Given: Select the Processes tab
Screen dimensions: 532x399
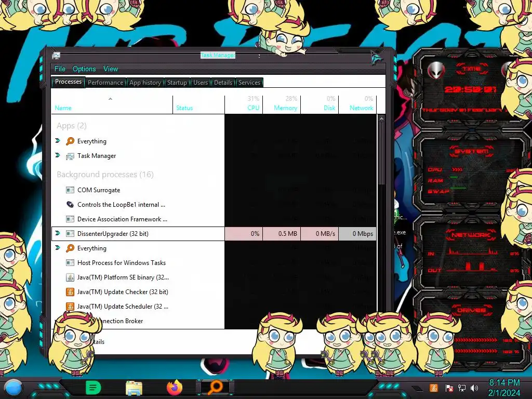Looking at the screenshot, I should click(x=68, y=82).
